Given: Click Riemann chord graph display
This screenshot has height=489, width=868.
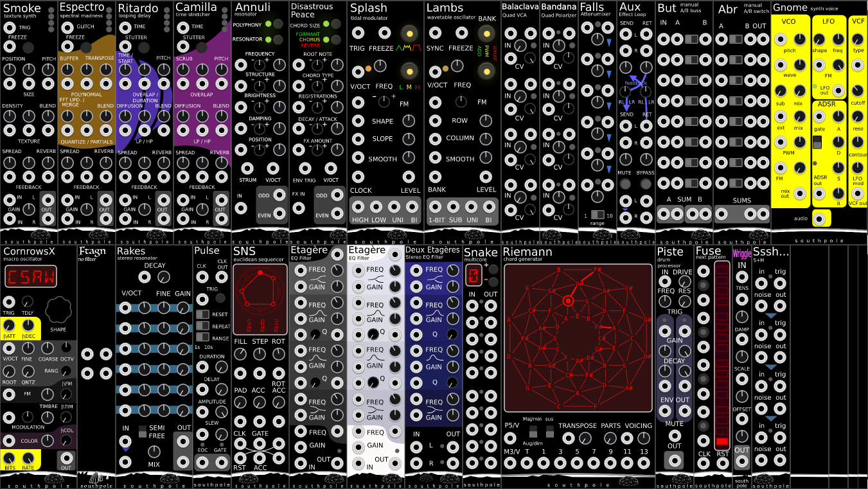Looking at the screenshot, I should coord(578,339).
